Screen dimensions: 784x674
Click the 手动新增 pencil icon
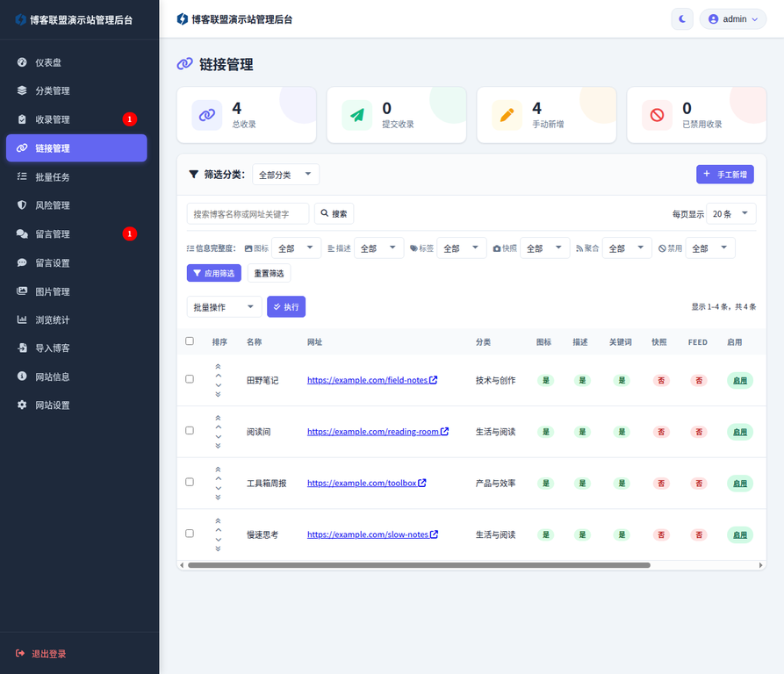click(x=507, y=115)
